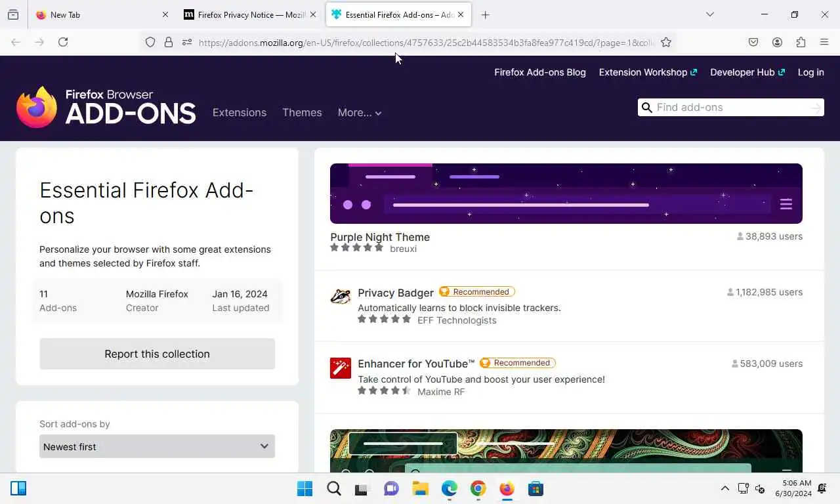Click the site security padlock icon
Screen dimensions: 840x504
click(x=169, y=42)
